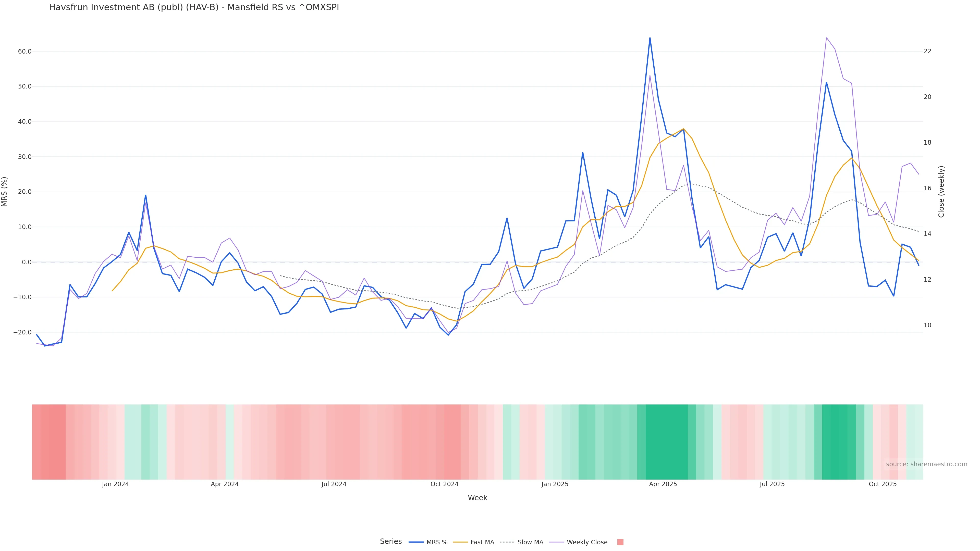Click the dark green Apr 2025 heatmap band
Screen dimensions: 980x551
click(667, 442)
